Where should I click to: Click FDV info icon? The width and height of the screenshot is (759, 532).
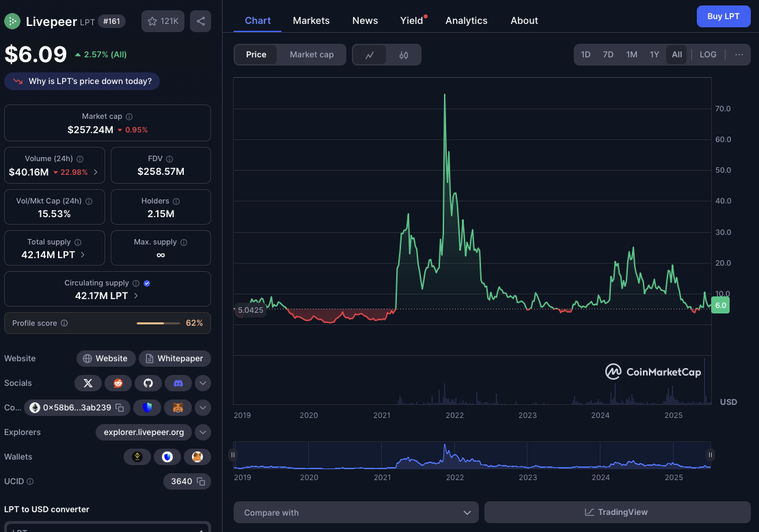(x=169, y=158)
